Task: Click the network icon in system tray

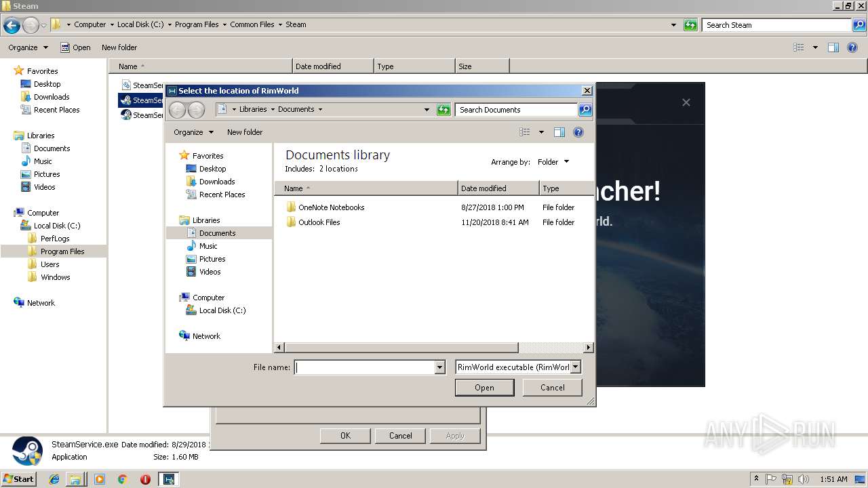Action: (x=787, y=479)
